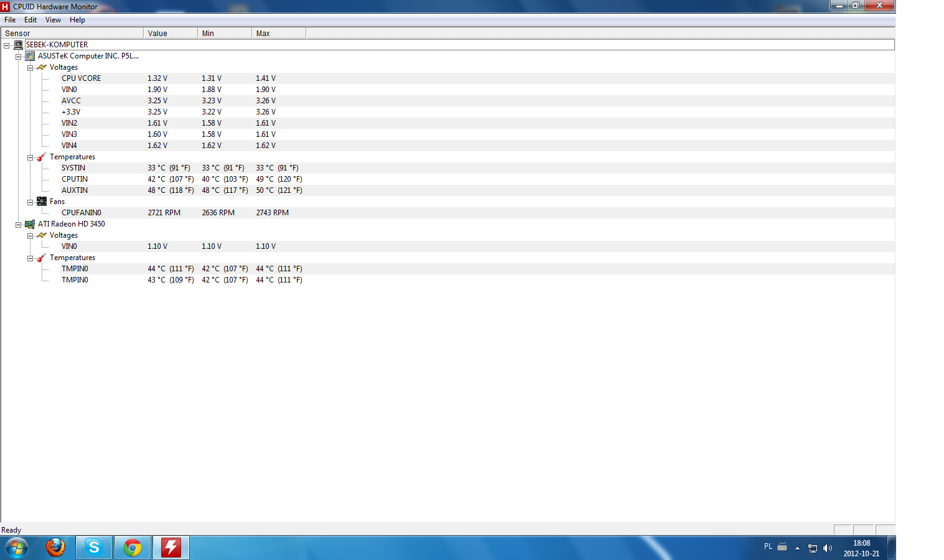This screenshot has height=560, width=944.
Task: Open the network status tray icon
Action: pyautogui.click(x=813, y=548)
